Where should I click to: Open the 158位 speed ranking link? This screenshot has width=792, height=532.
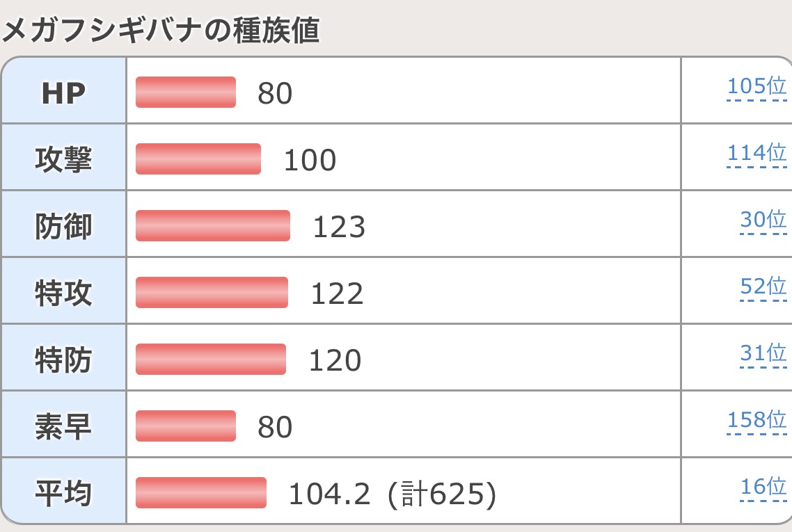tap(757, 420)
